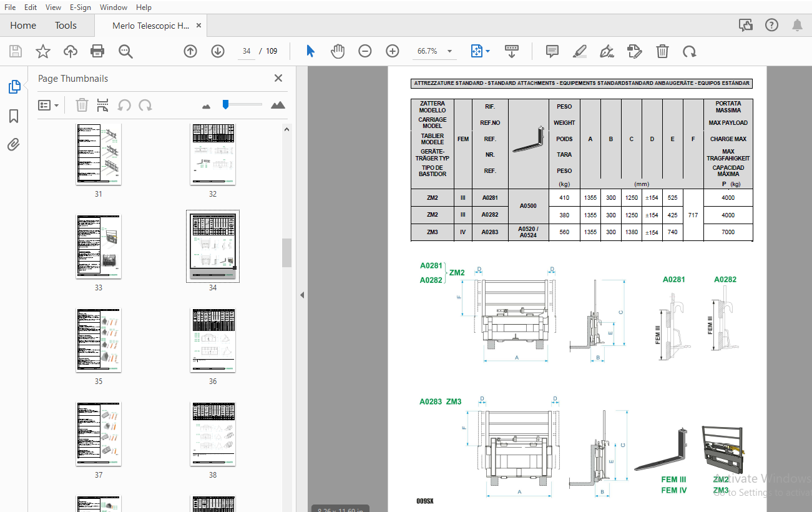Open the Page Thumbnails panel icon
Image resolution: width=812 pixels, height=512 pixels.
(14, 87)
